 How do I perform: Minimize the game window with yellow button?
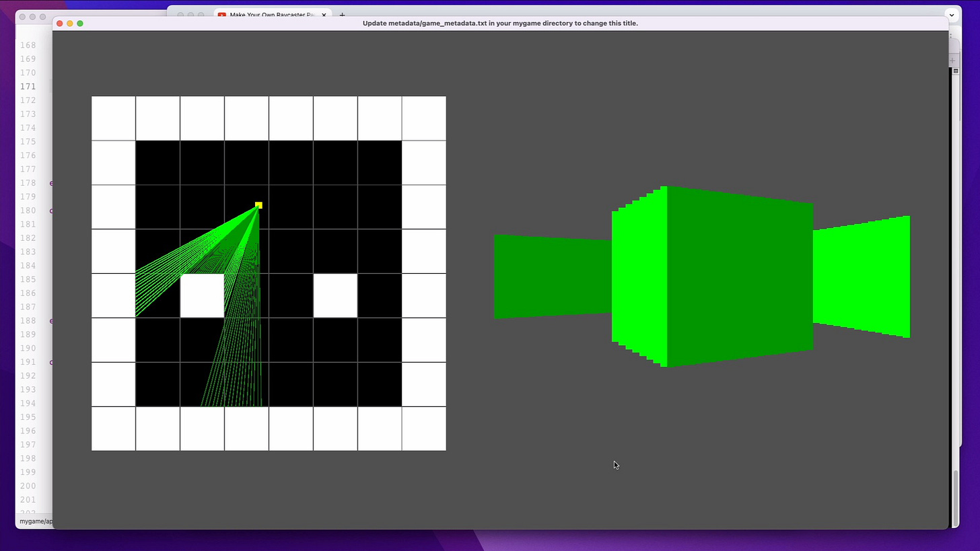coord(69,24)
